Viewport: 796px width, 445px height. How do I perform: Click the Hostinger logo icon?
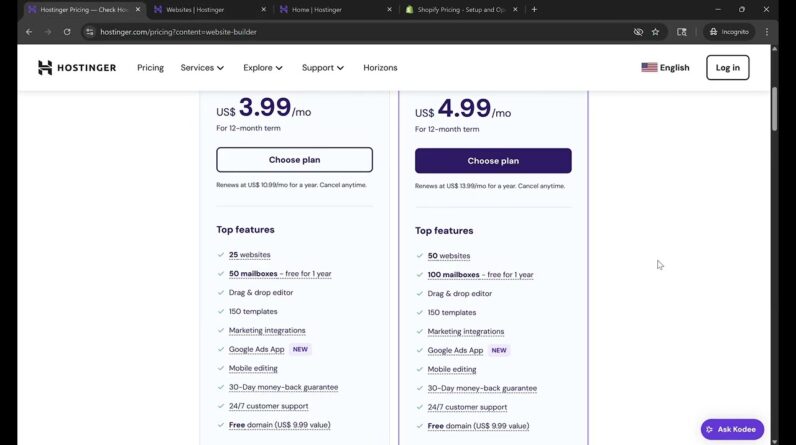45,67
